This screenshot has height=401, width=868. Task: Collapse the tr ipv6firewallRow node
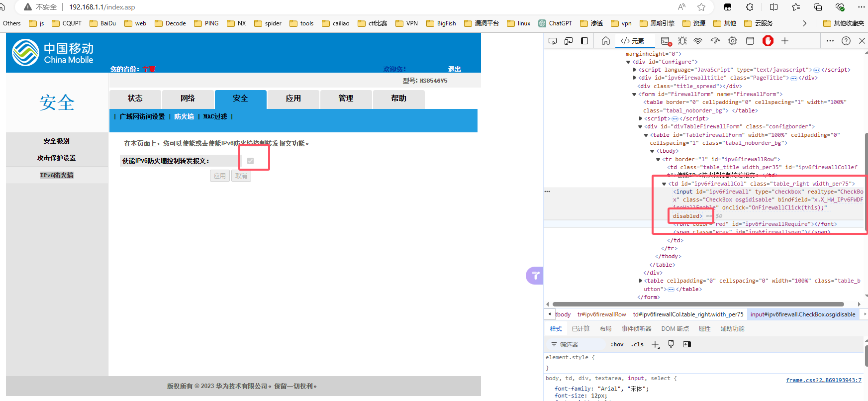(x=658, y=159)
